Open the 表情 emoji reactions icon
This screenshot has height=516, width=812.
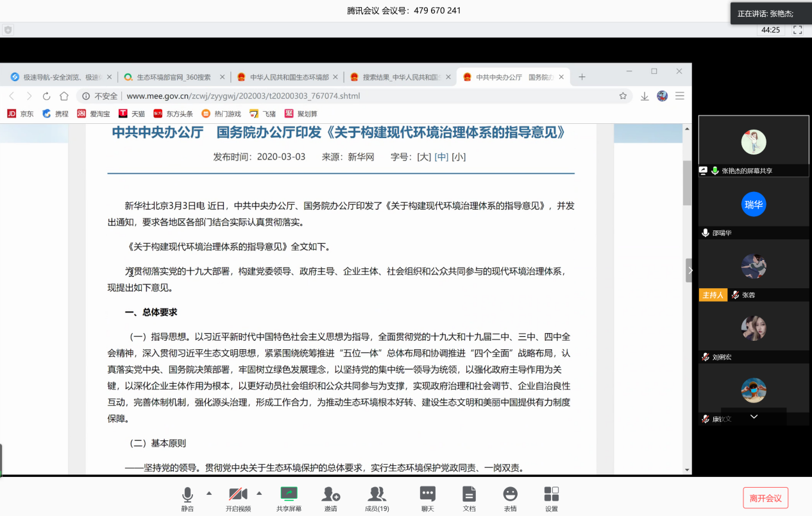click(x=510, y=494)
